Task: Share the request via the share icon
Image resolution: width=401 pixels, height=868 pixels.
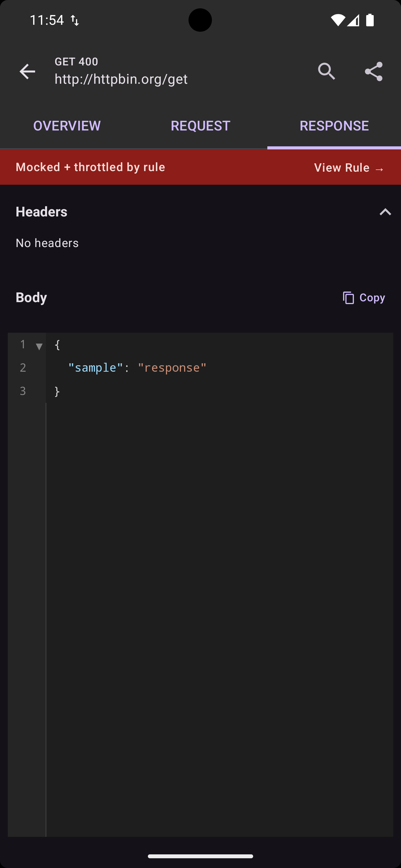Action: coord(374,71)
